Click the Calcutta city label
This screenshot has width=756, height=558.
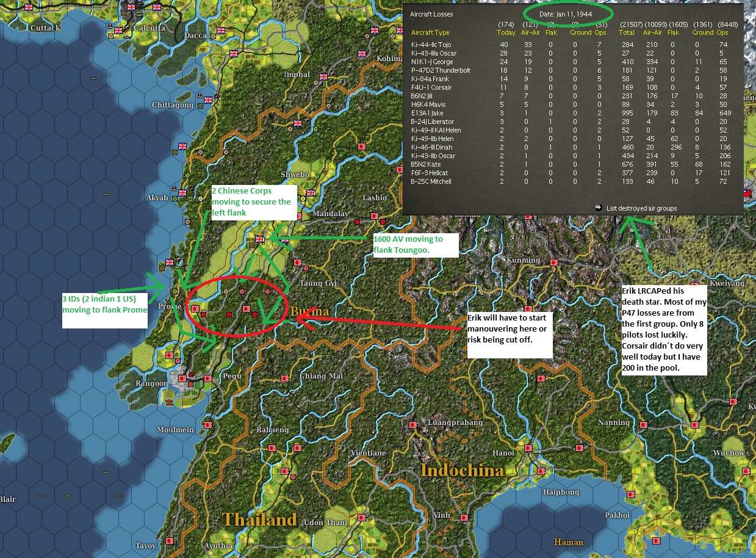(149, 27)
